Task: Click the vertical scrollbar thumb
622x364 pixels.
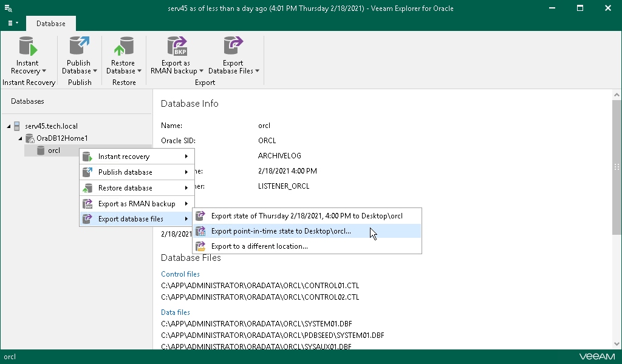Action: click(617, 167)
